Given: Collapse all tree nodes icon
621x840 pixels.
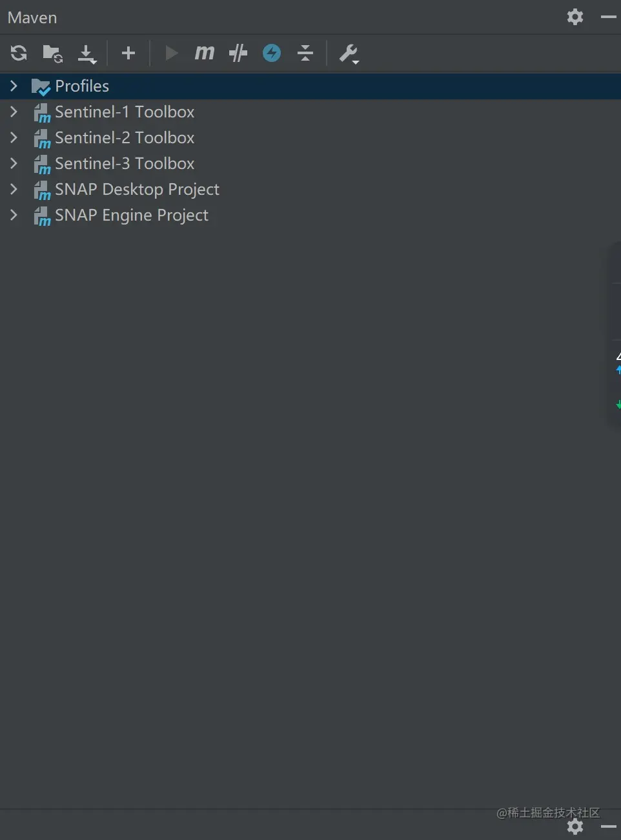Looking at the screenshot, I should (305, 53).
